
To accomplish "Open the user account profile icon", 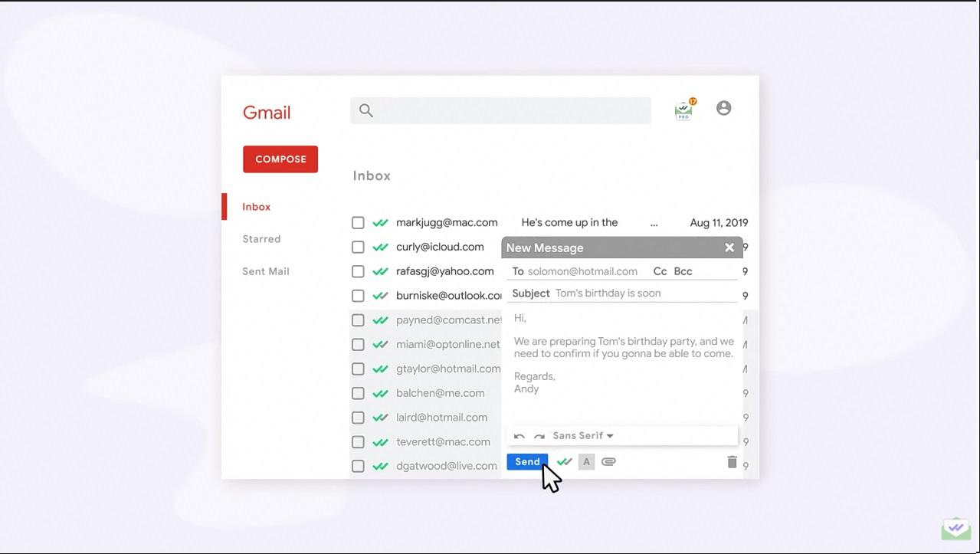I will click(x=723, y=108).
